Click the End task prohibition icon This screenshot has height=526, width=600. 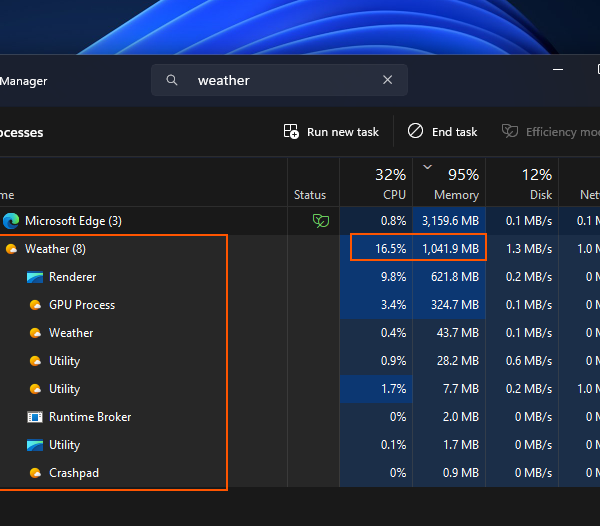coord(415,131)
